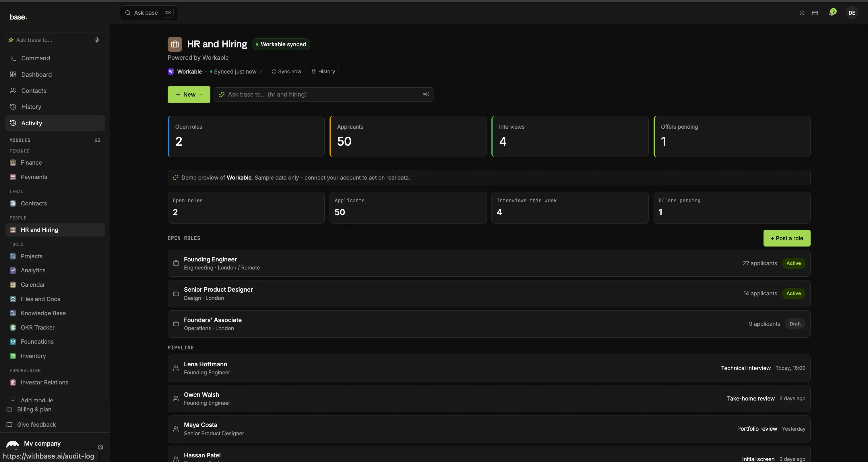This screenshot has height=462, width=868.
Task: Click the microphone icon in sidebar
Action: 97,40
